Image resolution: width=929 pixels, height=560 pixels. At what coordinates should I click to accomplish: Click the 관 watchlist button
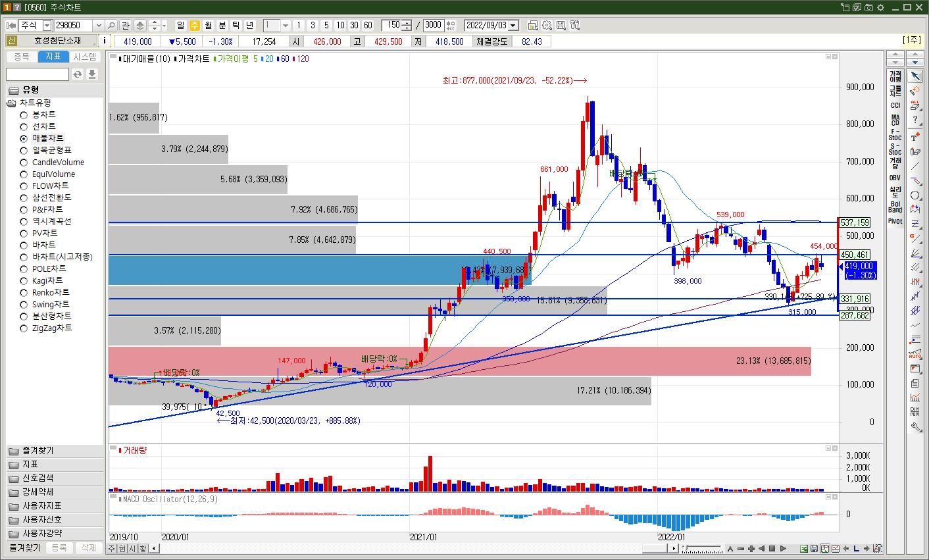tap(126, 26)
